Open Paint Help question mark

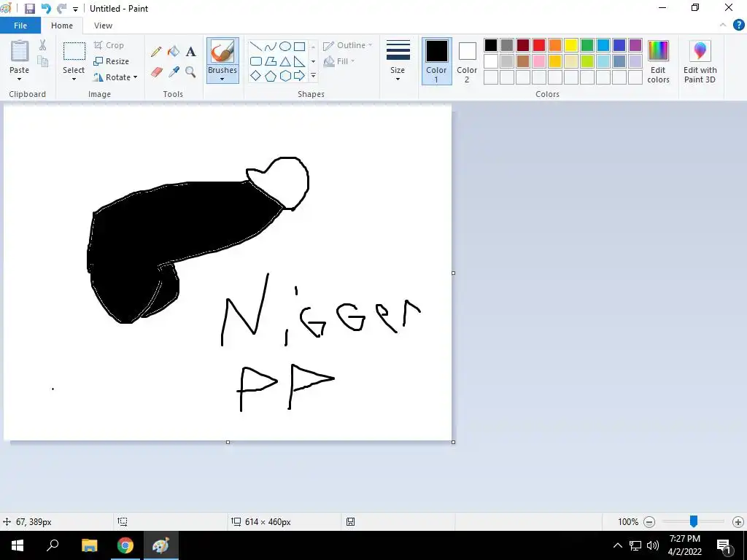738,26
